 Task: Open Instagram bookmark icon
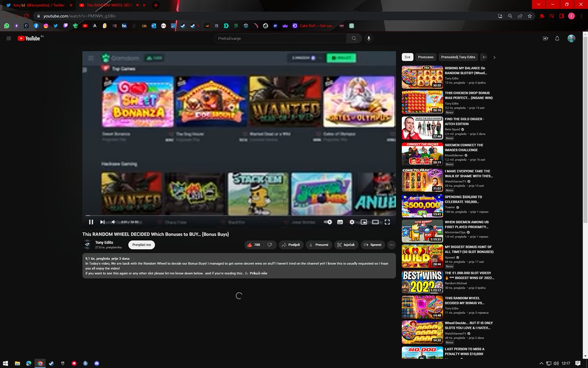(x=46, y=26)
